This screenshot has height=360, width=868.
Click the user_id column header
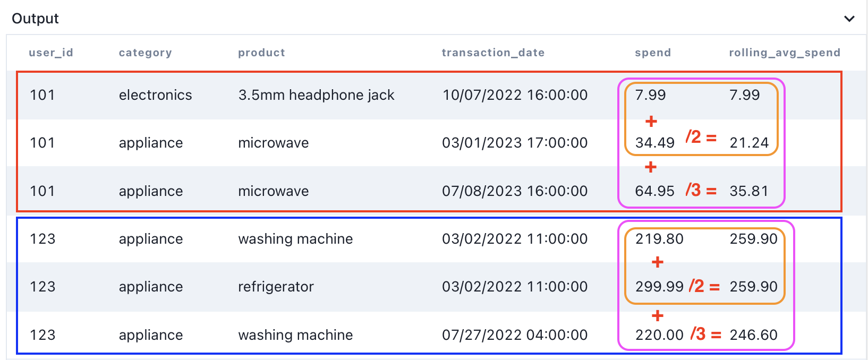pos(51,53)
